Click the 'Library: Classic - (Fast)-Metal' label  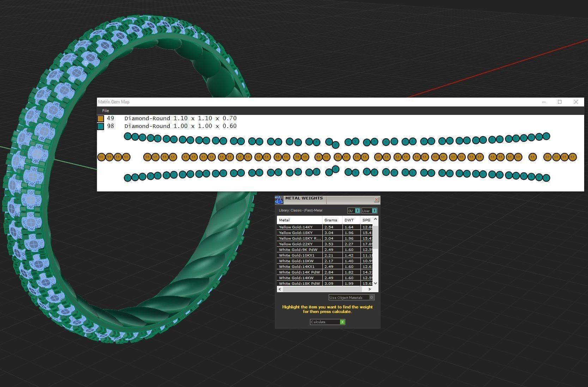(x=301, y=210)
